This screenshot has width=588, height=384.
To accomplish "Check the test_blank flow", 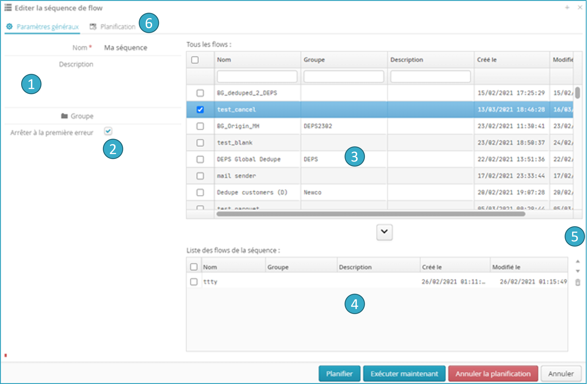I will pyautogui.click(x=200, y=143).
